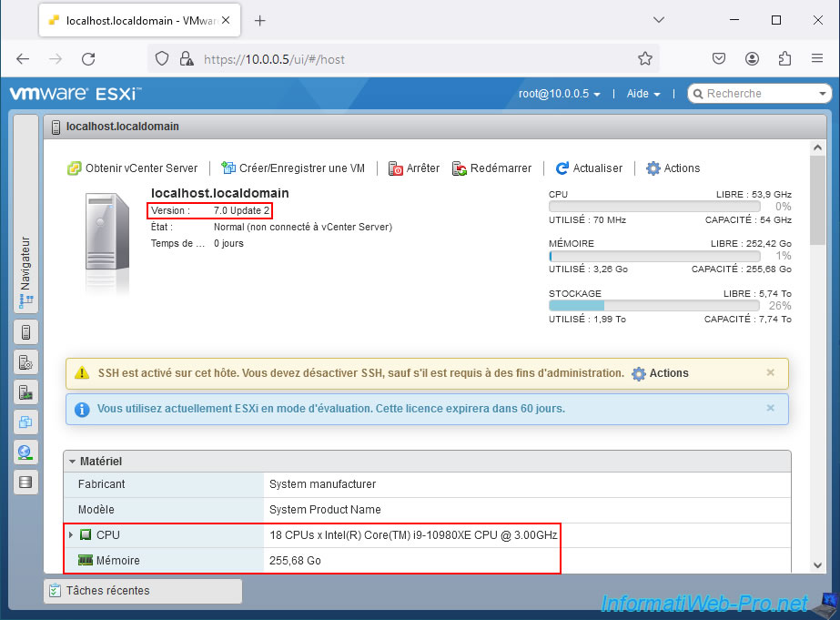Screen dimensions: 840x620
Task: Dismiss the SSH warning banner
Action: pos(771,372)
